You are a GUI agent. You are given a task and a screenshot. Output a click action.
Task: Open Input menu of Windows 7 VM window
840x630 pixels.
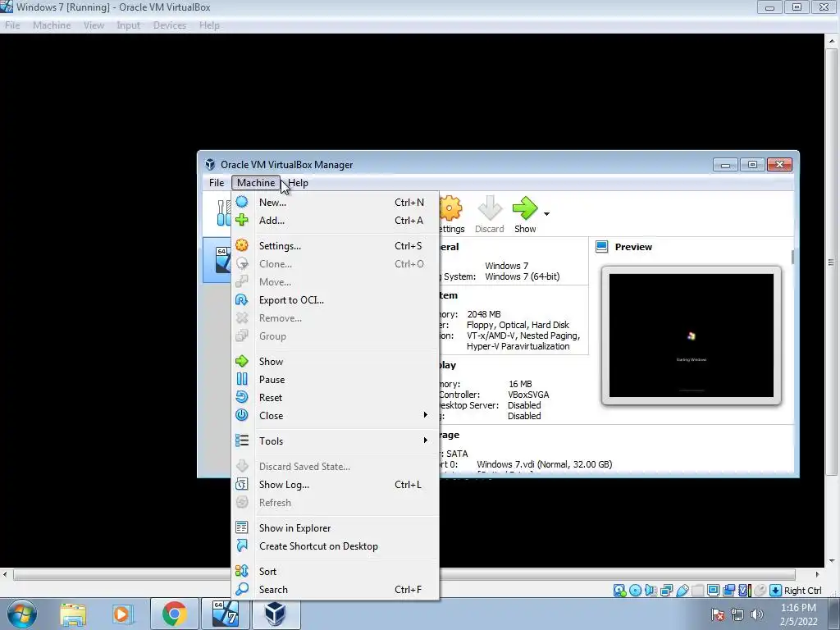(129, 25)
